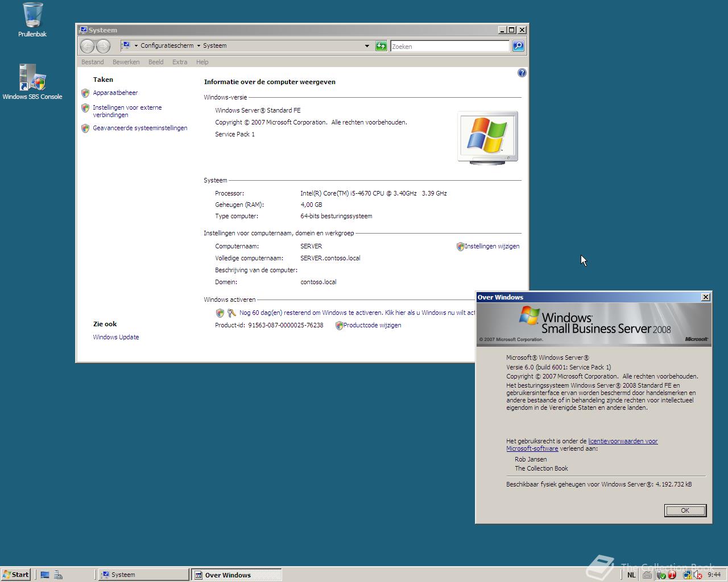Click the shield icon beside Instellingen voor externe verbindingen
The width and height of the screenshot is (728, 582).
point(85,107)
